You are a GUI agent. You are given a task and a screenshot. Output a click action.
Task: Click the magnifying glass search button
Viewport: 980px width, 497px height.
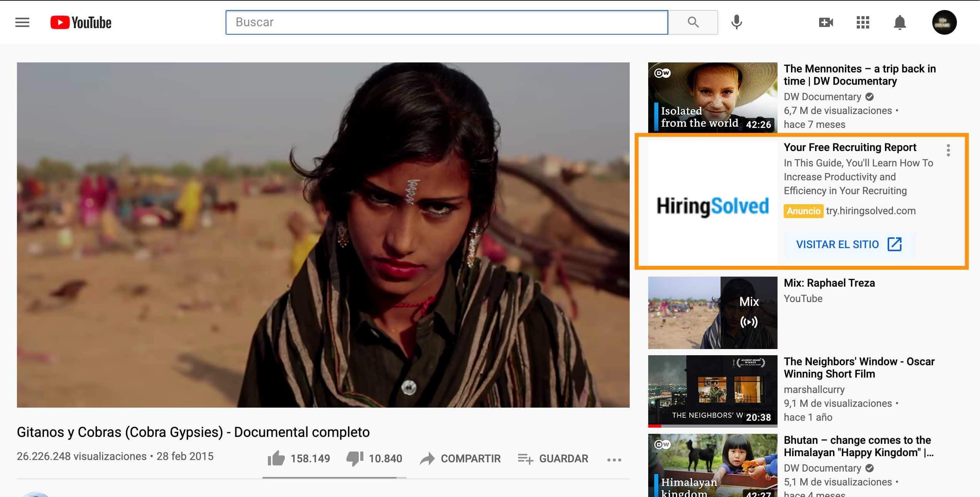693,22
